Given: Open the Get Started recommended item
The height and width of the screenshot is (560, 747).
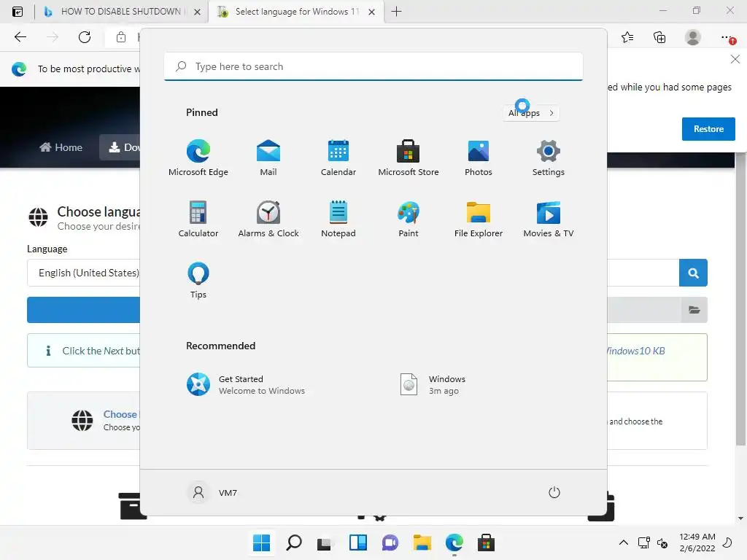Looking at the screenshot, I should [x=246, y=385].
